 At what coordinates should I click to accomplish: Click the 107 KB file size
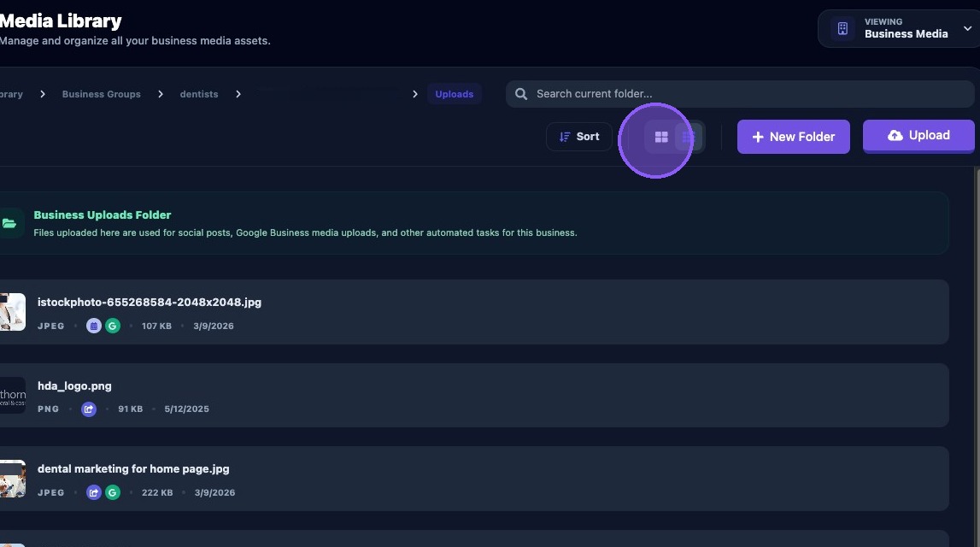point(156,326)
